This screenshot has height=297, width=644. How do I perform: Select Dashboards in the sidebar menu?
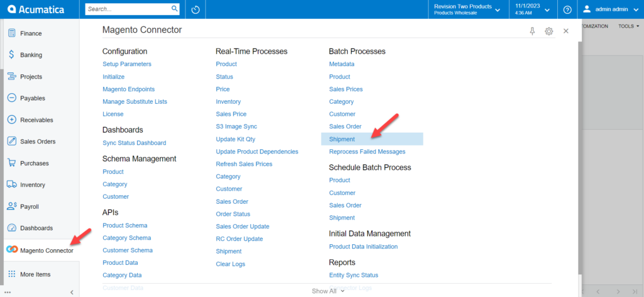tap(36, 228)
